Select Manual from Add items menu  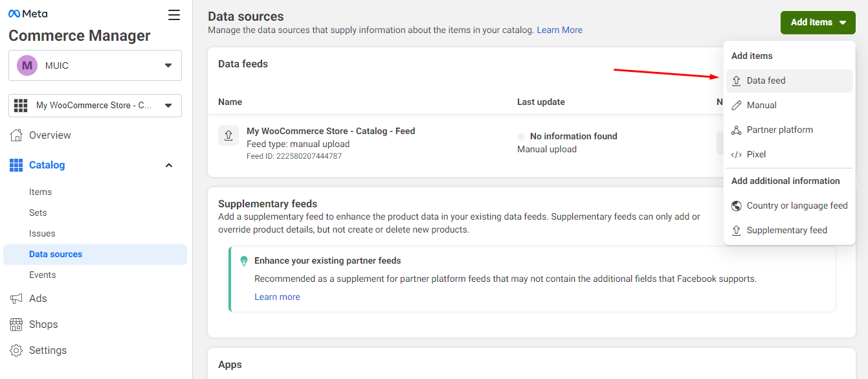tap(789, 106)
